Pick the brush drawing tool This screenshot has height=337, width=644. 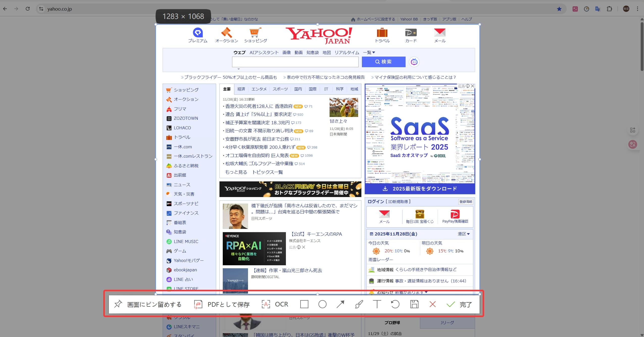pyautogui.click(x=359, y=304)
